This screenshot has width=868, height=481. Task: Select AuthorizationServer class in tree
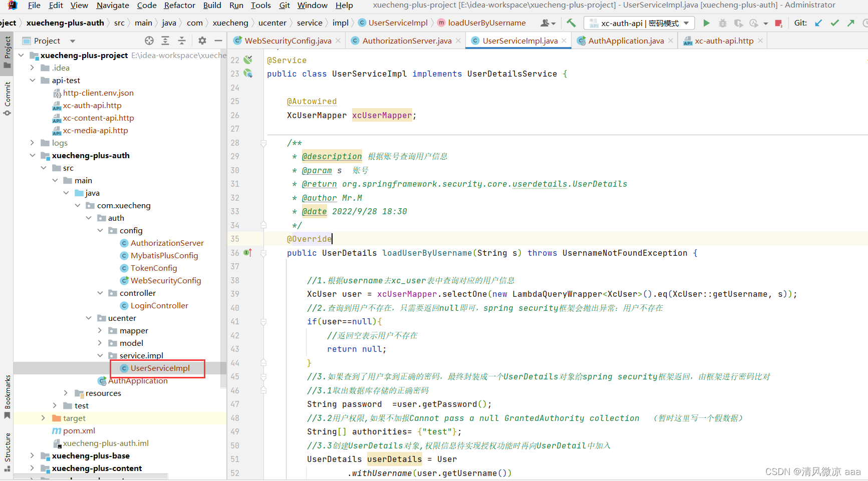[x=167, y=243]
